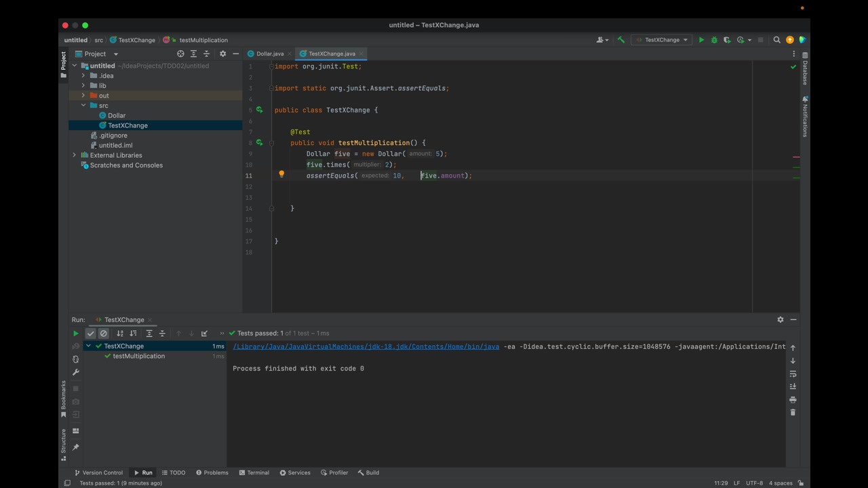Click the run gutter icon beside testMultiplication
Image resolution: width=868 pixels, height=488 pixels.
[x=259, y=143]
